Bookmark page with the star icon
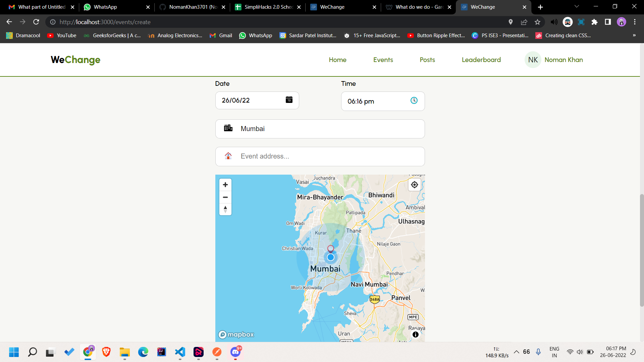The image size is (644, 362). pyautogui.click(x=537, y=22)
